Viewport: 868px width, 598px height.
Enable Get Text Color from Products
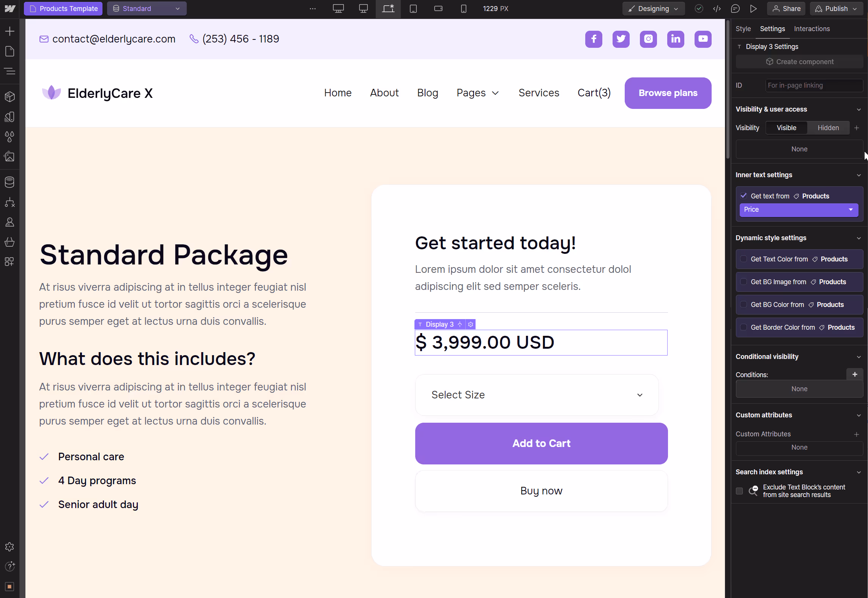pyautogui.click(x=743, y=259)
